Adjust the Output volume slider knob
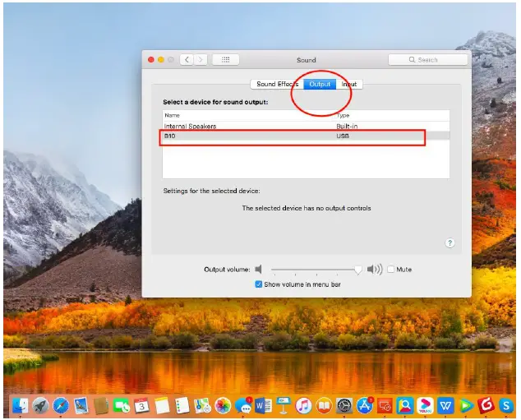The width and height of the screenshot is (521, 420). (357, 270)
